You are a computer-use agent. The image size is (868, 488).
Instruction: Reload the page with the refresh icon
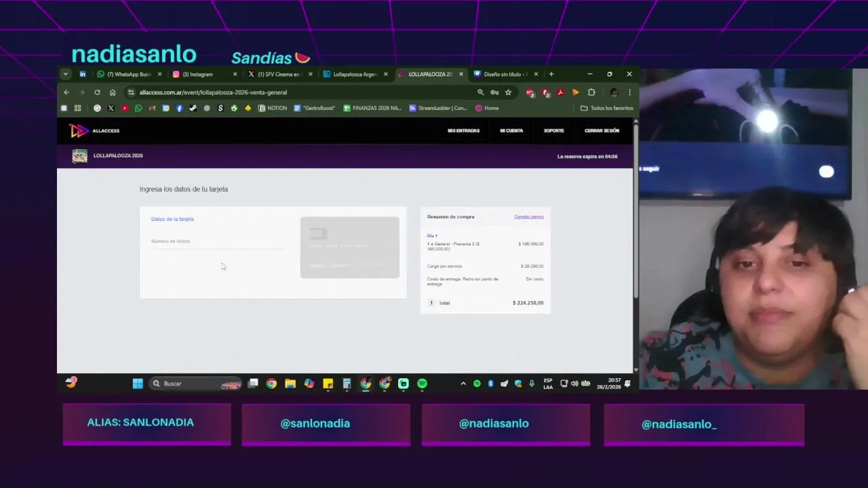(97, 92)
